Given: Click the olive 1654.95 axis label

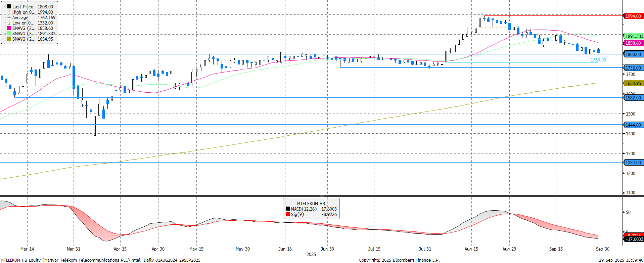Looking at the screenshot, I should click(x=633, y=83).
